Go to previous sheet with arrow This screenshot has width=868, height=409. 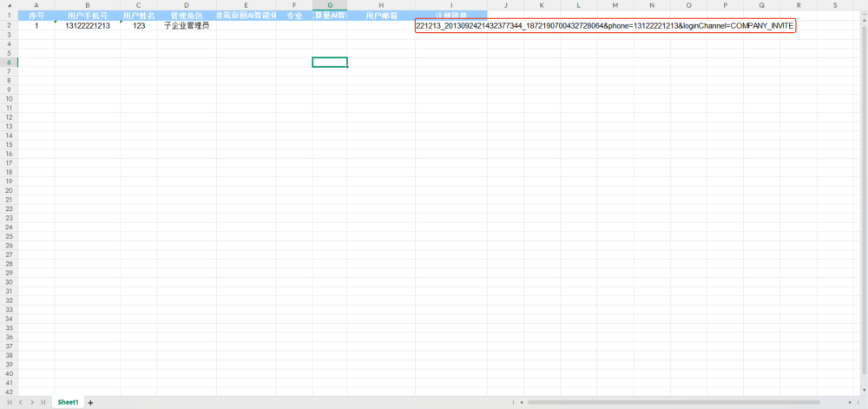pyautogui.click(x=22, y=403)
